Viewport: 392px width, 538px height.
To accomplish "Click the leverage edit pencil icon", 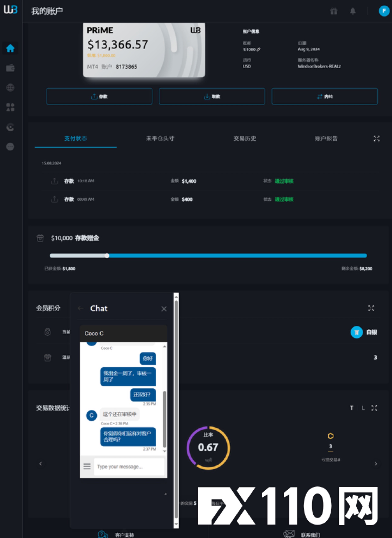I will [259, 49].
